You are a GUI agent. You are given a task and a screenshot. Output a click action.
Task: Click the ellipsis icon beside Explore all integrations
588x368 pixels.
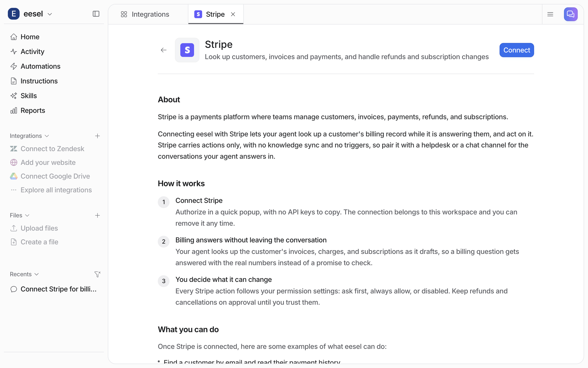[x=14, y=190]
